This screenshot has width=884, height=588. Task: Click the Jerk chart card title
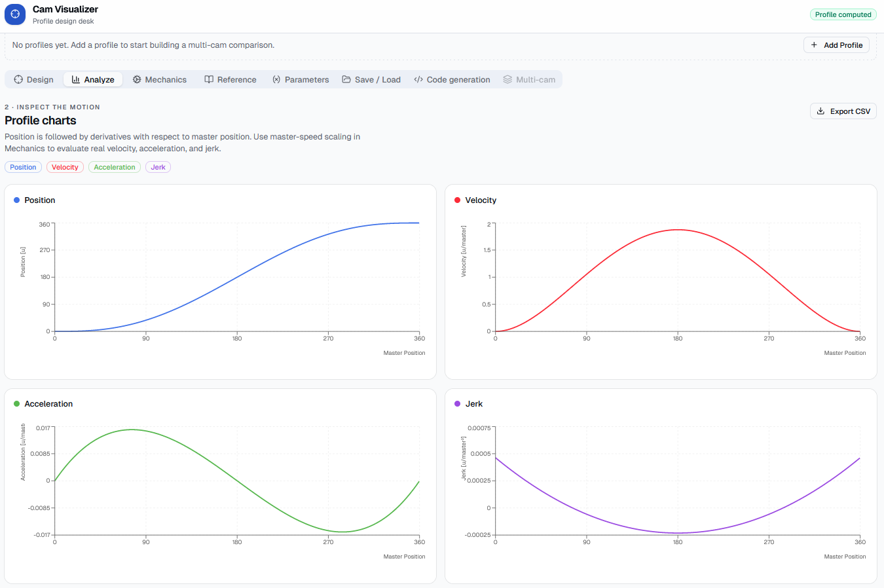pyautogui.click(x=474, y=404)
